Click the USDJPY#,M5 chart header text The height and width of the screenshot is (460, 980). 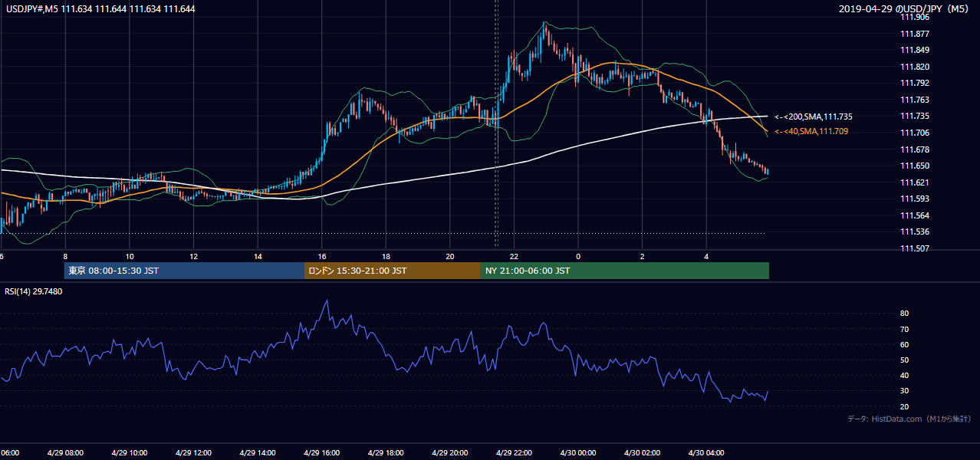100,8
